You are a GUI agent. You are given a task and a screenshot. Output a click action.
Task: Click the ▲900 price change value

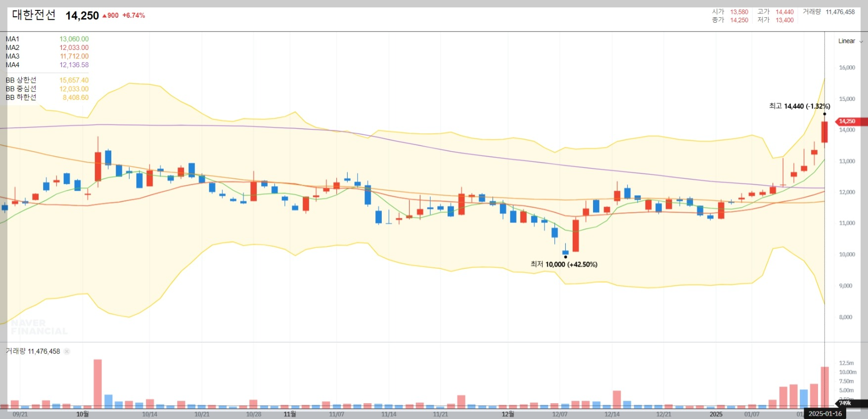(x=110, y=15)
